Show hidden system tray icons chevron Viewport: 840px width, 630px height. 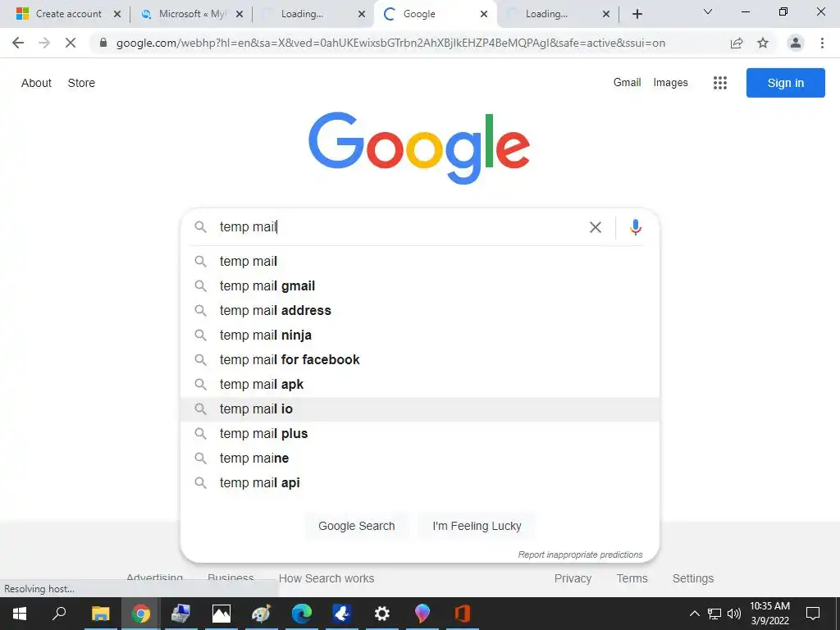pyautogui.click(x=694, y=614)
